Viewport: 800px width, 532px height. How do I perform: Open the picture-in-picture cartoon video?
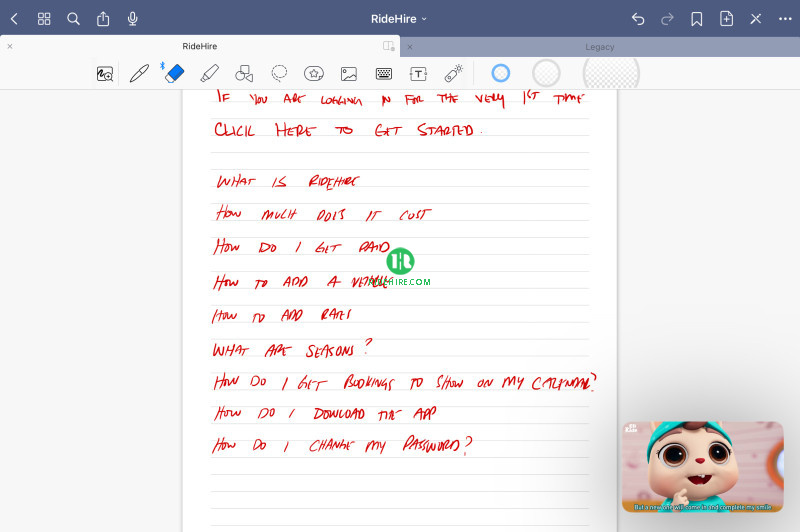pyautogui.click(x=703, y=467)
